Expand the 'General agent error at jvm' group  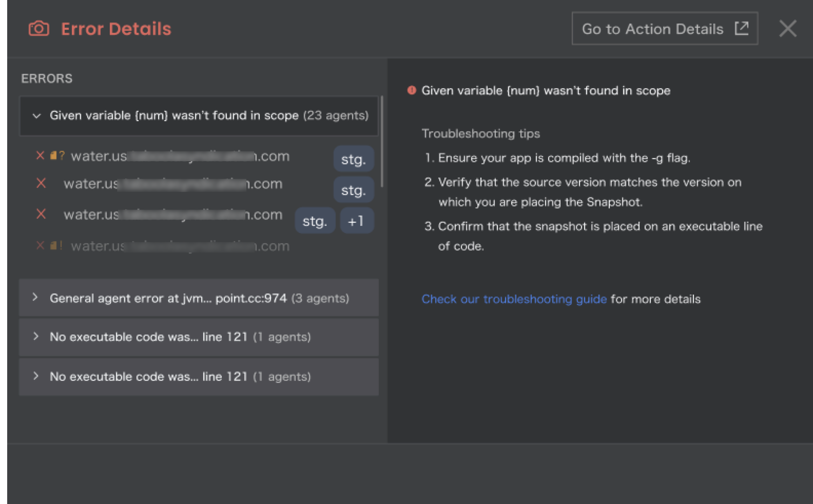[35, 297]
